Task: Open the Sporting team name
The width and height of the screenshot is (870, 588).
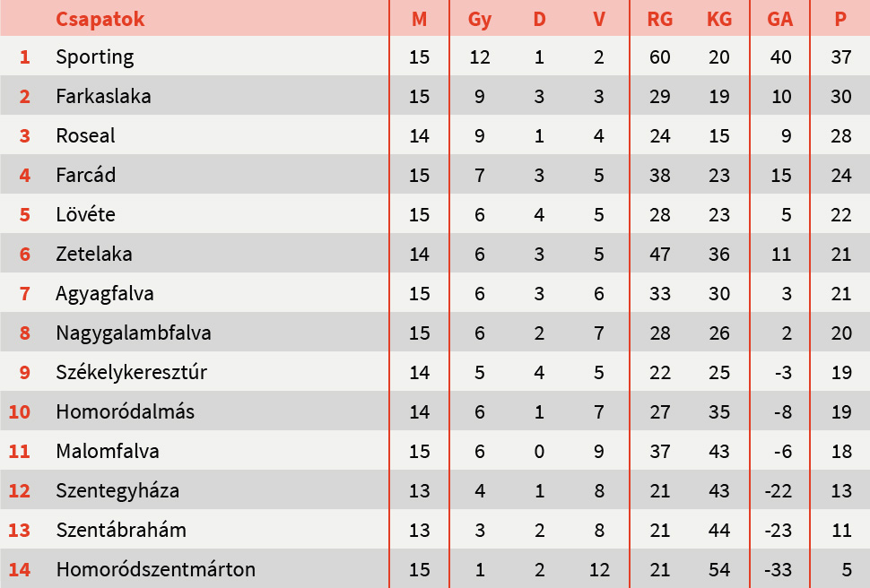Action: (x=94, y=56)
